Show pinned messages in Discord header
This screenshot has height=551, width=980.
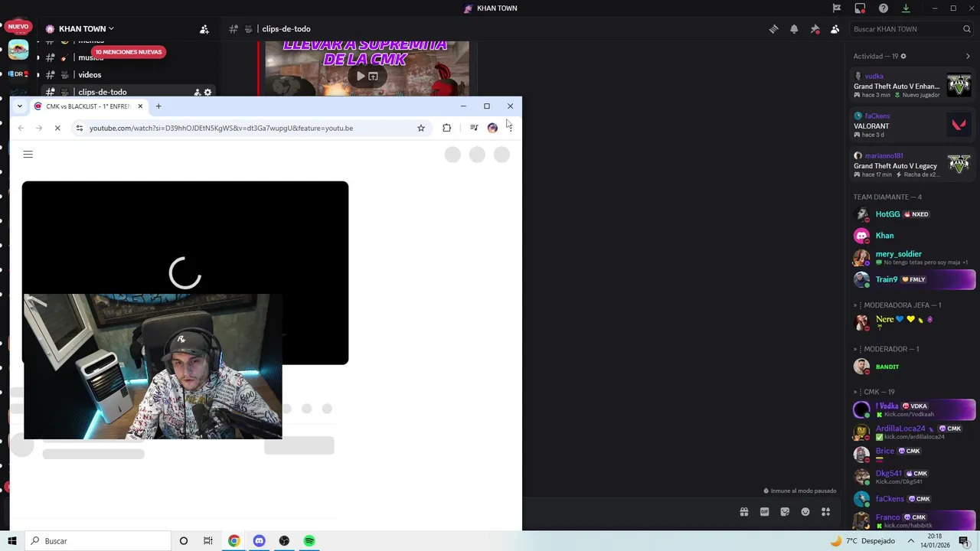coord(815,29)
